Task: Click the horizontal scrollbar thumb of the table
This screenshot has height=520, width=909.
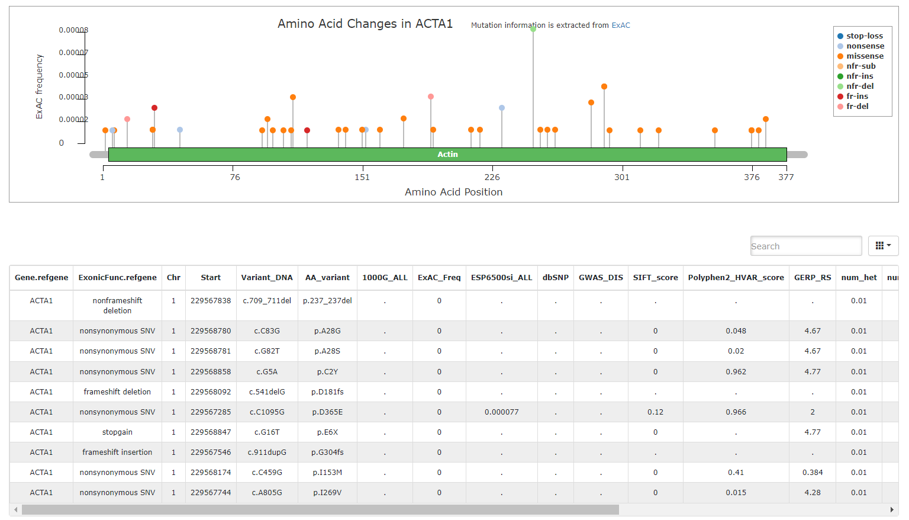Action: click(320, 510)
